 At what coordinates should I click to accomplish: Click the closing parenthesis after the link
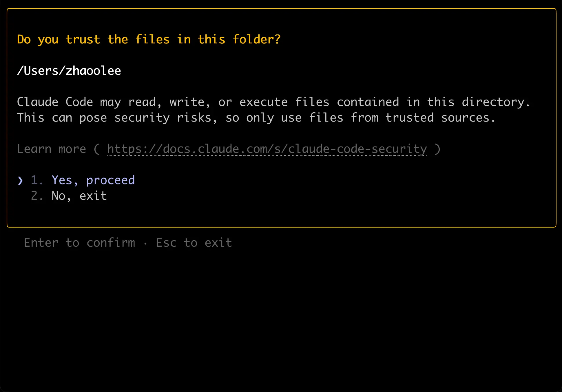click(437, 149)
